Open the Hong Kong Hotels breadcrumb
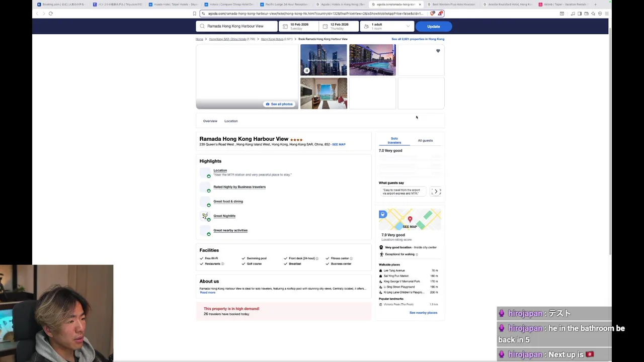The height and width of the screenshot is (362, 644). [x=272, y=39]
